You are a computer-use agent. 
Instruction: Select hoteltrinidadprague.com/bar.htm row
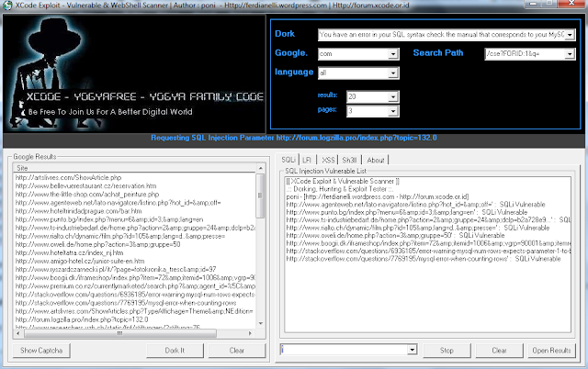(x=78, y=211)
